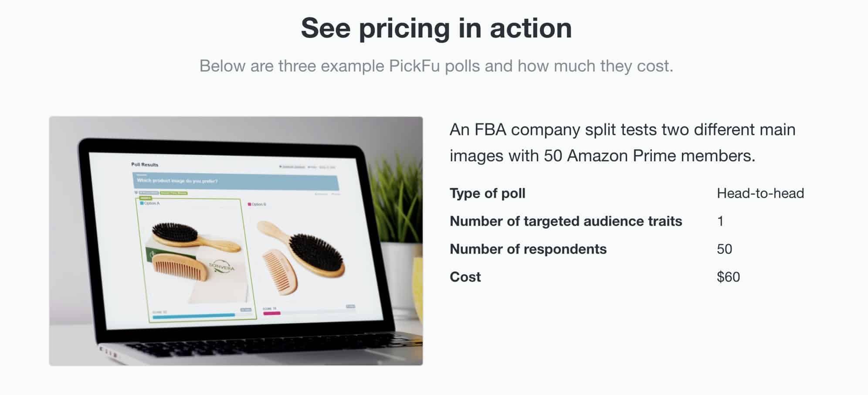Click the blue Option A color square

point(142,203)
